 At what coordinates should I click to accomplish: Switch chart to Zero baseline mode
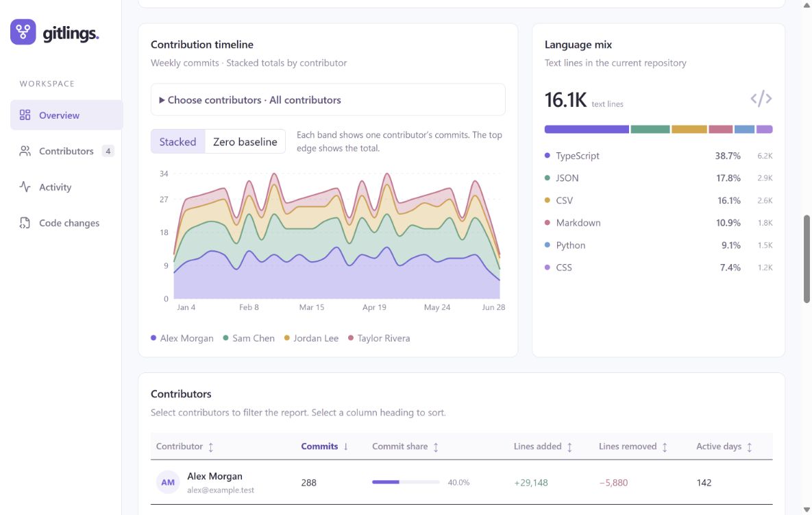[245, 141]
